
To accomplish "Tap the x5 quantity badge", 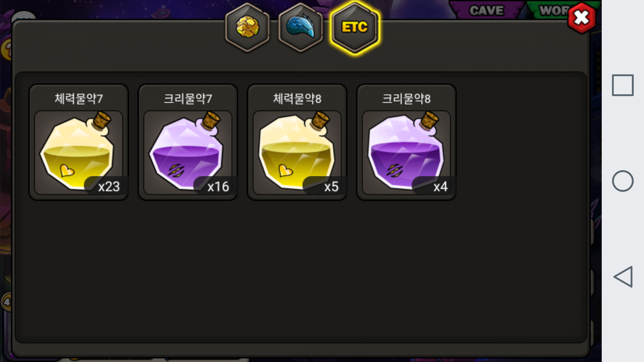I will point(325,186).
